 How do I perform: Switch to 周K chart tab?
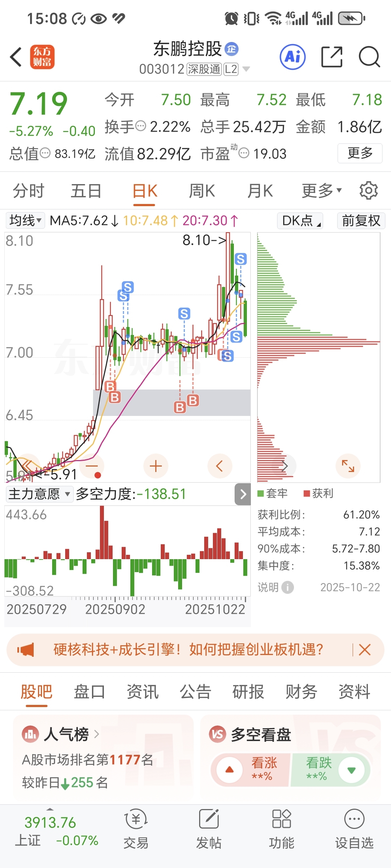pyautogui.click(x=202, y=191)
